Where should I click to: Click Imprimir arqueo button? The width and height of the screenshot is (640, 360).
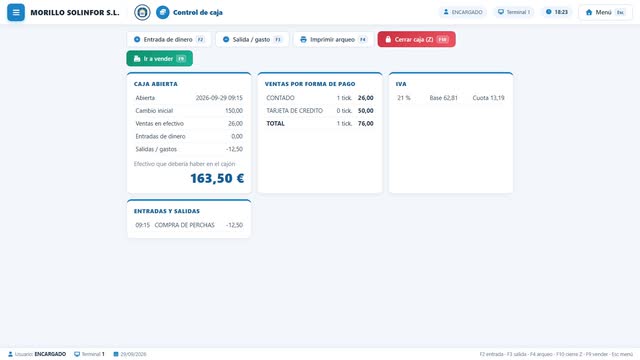[x=333, y=40]
